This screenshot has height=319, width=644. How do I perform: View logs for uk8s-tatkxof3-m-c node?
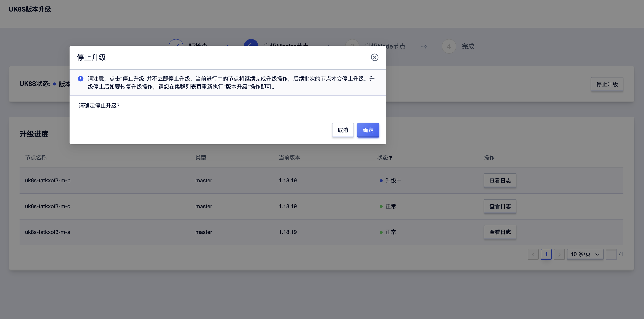(x=500, y=206)
